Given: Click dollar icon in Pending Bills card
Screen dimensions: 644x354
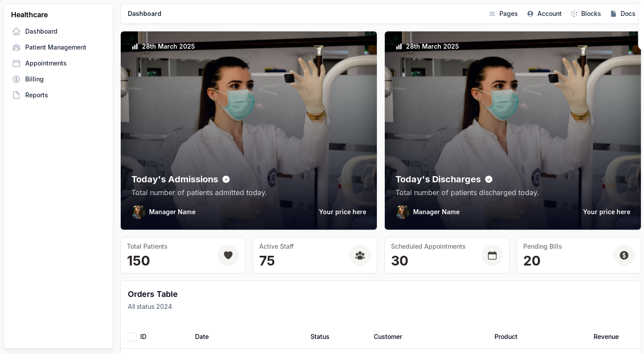Looking at the screenshot, I should pyautogui.click(x=624, y=255).
